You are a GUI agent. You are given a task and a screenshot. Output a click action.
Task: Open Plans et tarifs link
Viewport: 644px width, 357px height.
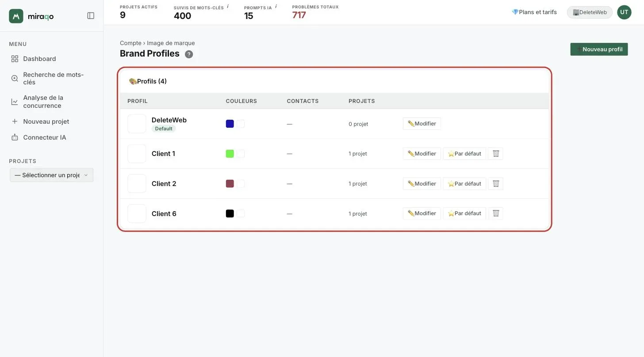point(534,12)
